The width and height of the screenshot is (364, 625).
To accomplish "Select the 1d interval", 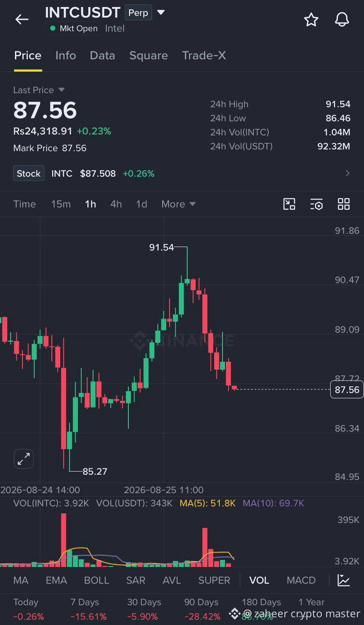I will tap(142, 204).
